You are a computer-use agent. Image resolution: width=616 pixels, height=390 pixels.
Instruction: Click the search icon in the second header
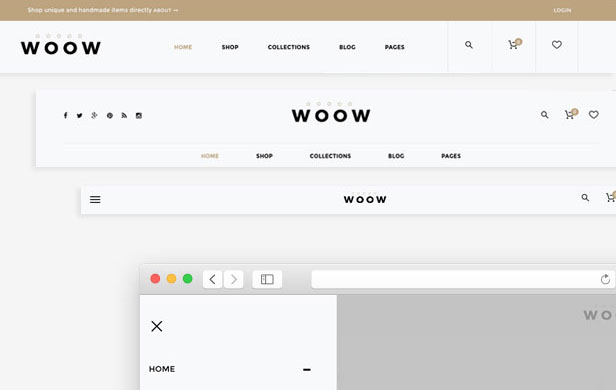coord(544,115)
